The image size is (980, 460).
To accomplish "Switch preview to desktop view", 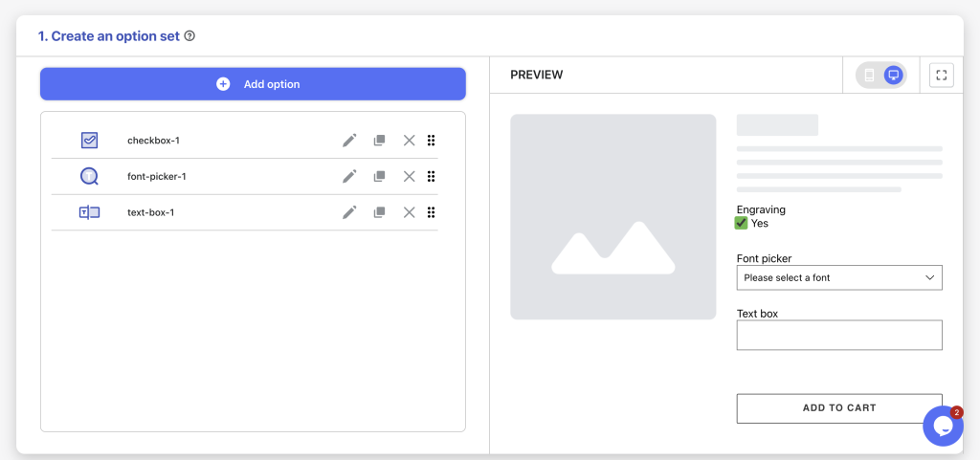I will (x=894, y=76).
